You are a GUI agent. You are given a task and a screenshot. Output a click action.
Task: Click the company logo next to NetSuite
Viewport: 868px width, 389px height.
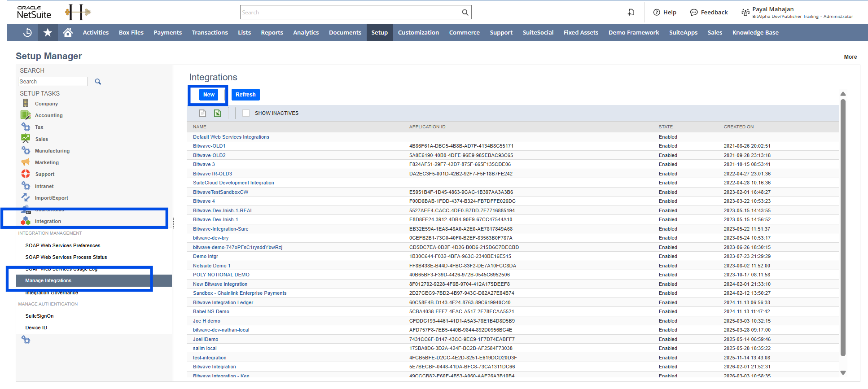tap(78, 12)
